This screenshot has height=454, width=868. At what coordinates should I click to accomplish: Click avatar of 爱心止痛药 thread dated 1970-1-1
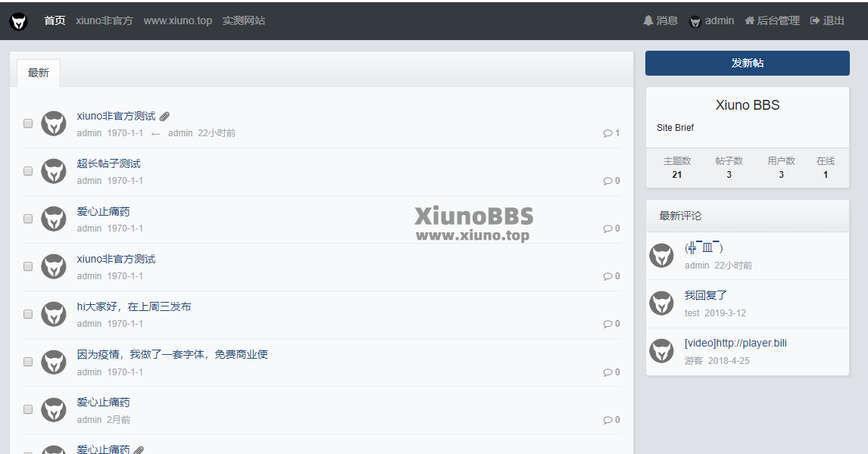[x=54, y=219]
